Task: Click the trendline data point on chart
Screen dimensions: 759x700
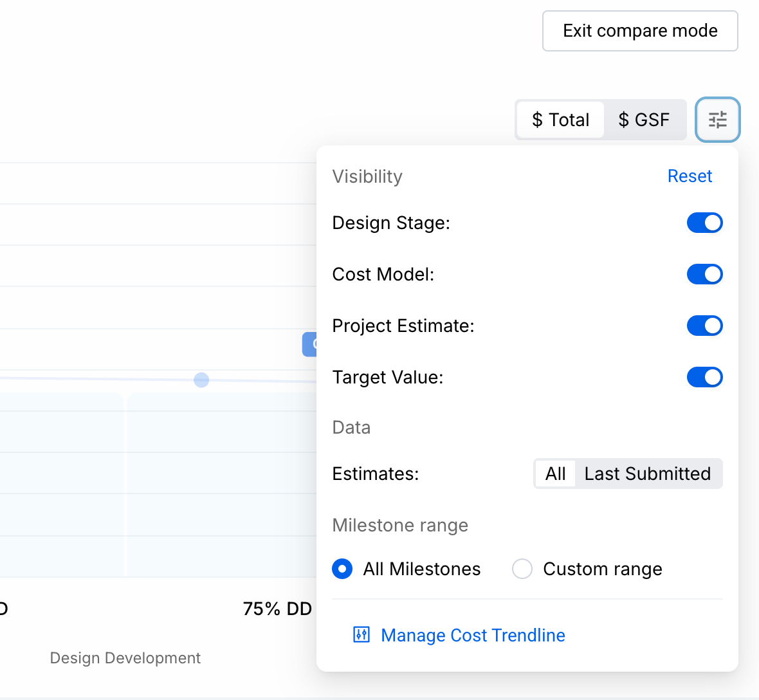Action: [201, 380]
